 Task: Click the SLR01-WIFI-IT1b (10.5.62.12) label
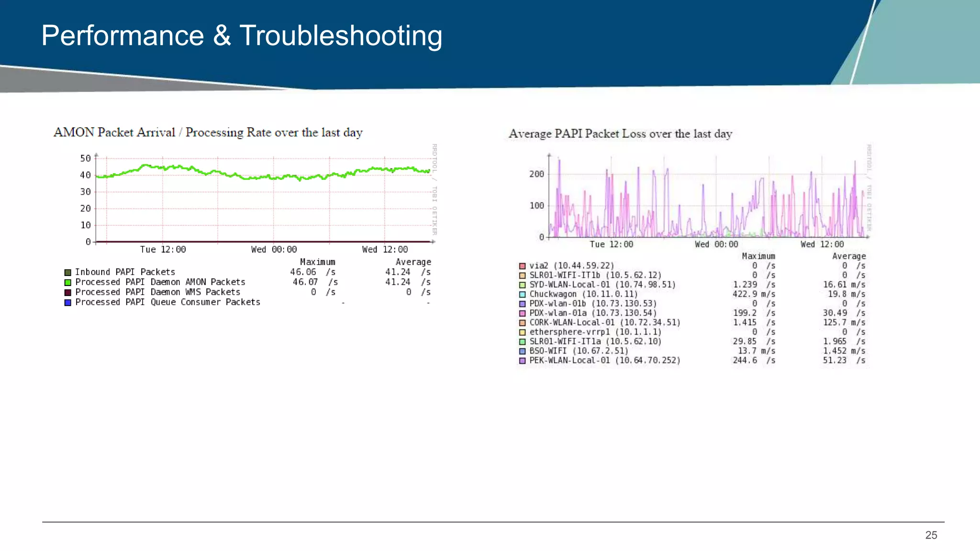pos(595,275)
